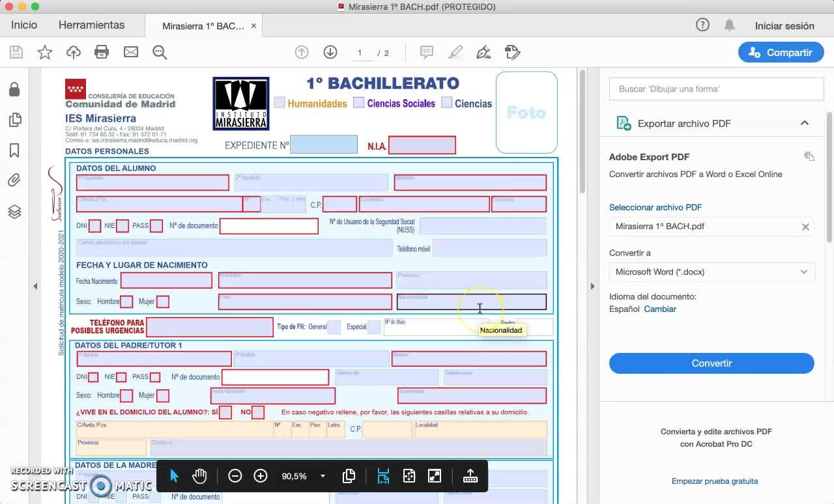The image size is (834, 504).
Task: Zoom out with the minus icon
Action: pyautogui.click(x=235, y=476)
